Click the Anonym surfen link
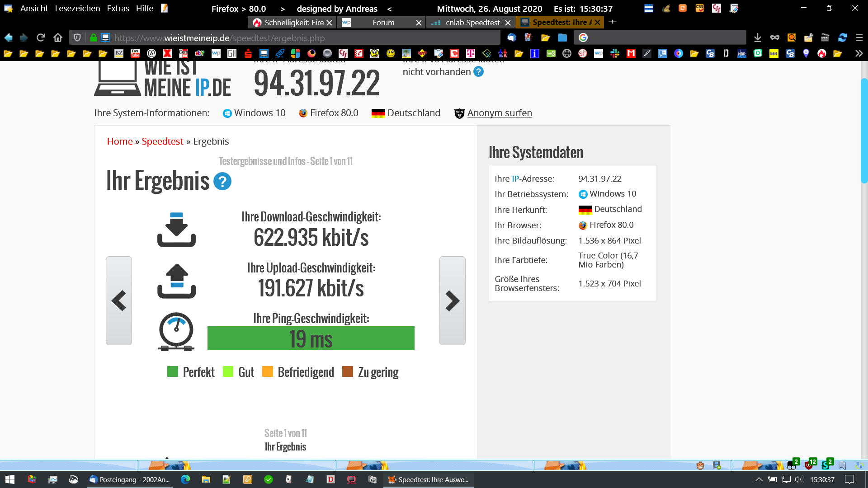The height and width of the screenshot is (488, 868). 499,113
